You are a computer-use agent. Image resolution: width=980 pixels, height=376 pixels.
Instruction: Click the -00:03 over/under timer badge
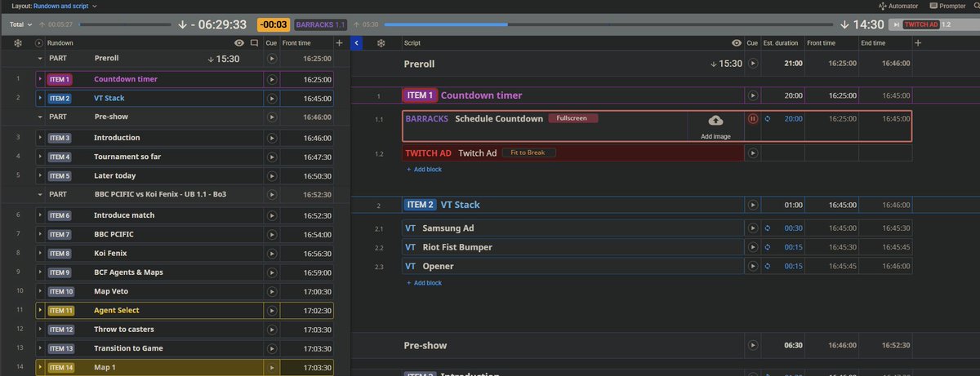tap(273, 24)
